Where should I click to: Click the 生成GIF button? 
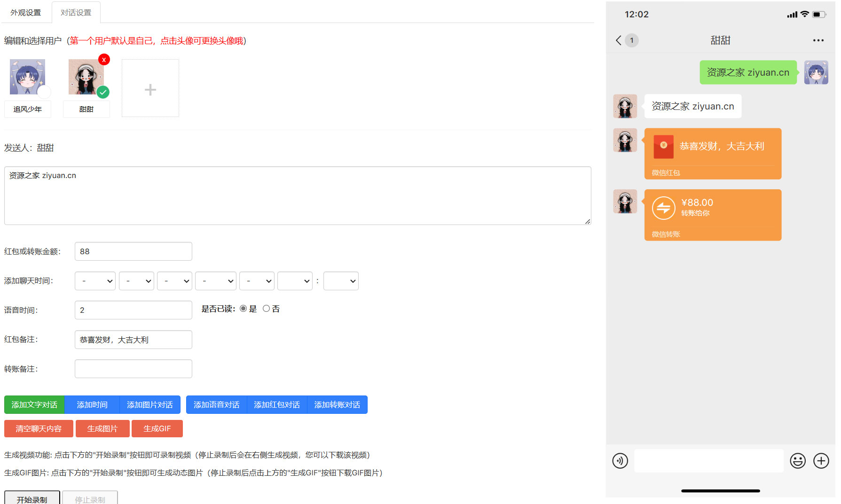(x=157, y=428)
